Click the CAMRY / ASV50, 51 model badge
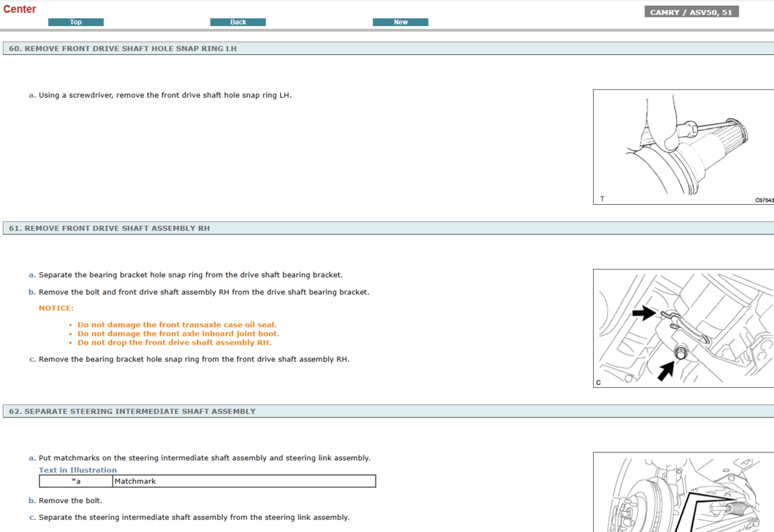 [691, 12]
